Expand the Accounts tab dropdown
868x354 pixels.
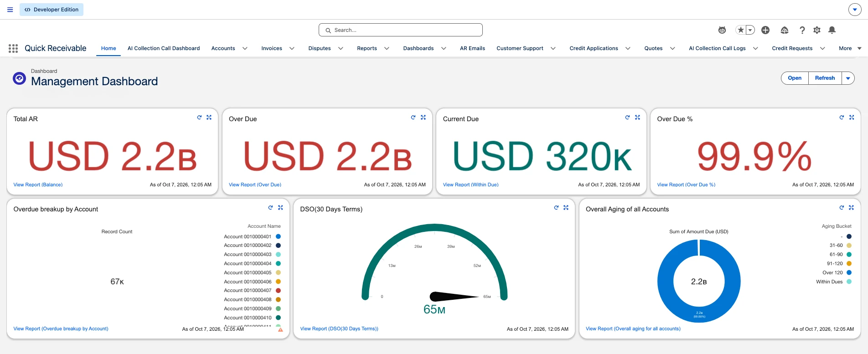[x=245, y=48]
